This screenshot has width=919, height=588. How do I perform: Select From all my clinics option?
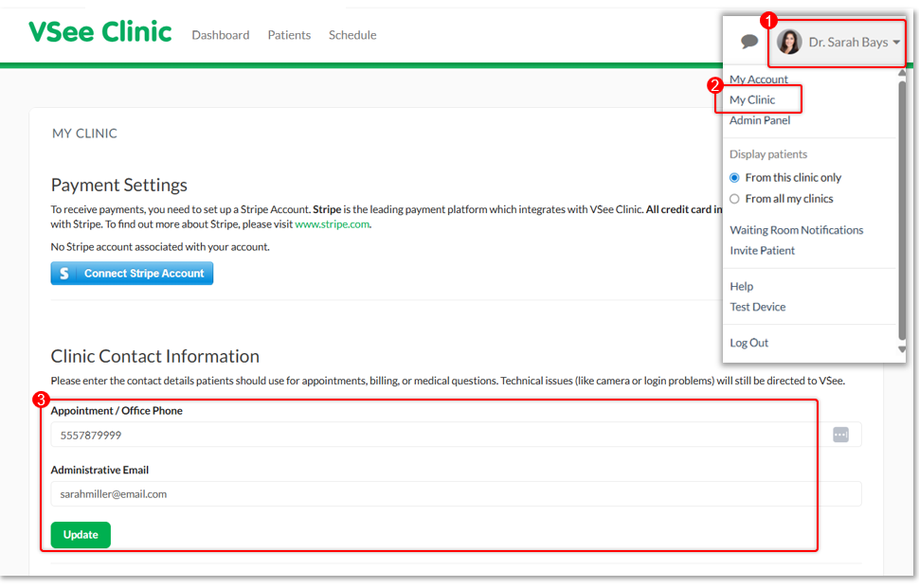pyautogui.click(x=734, y=199)
